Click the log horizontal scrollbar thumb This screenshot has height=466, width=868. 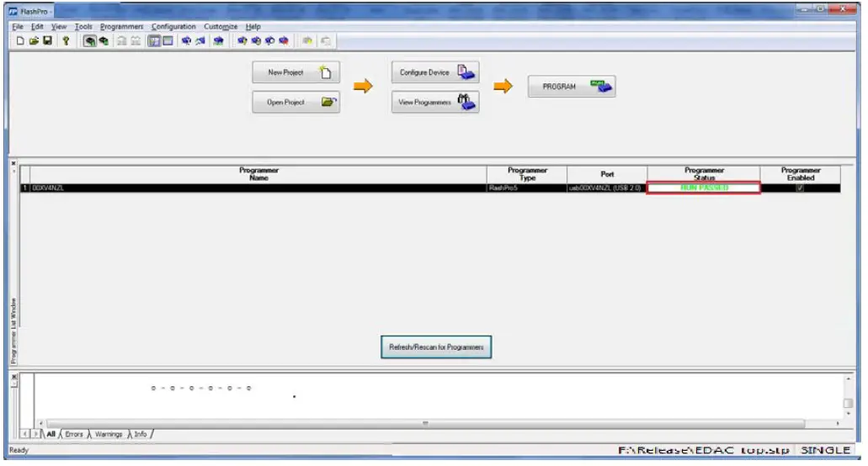(425, 423)
